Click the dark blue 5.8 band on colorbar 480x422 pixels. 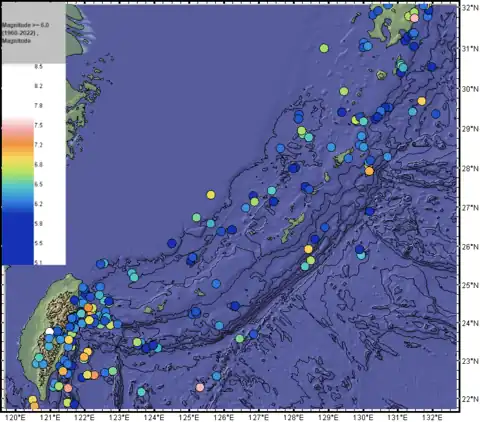tap(18, 223)
